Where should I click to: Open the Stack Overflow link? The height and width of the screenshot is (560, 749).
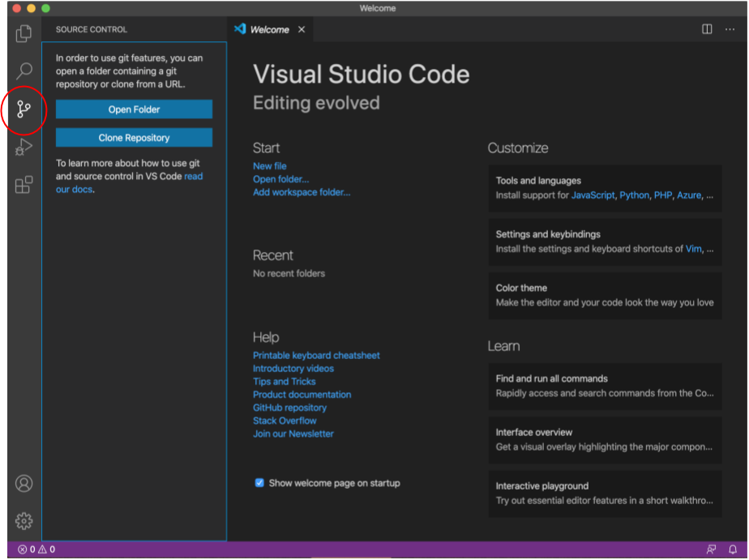[x=285, y=421]
